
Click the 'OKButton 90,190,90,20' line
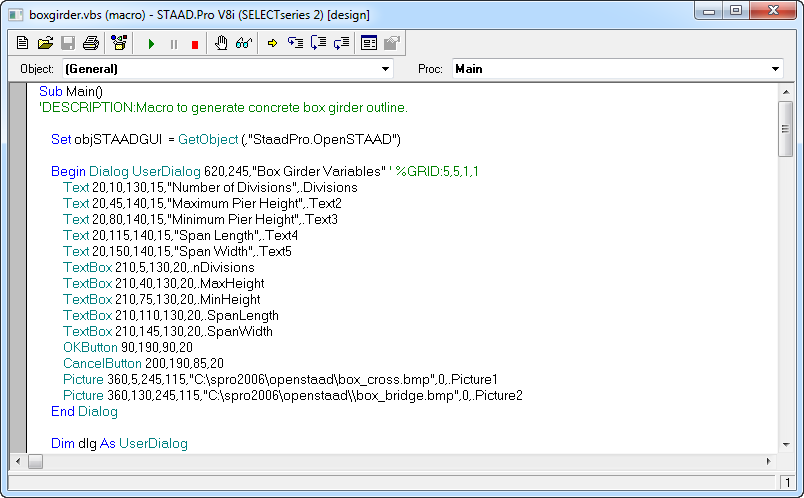(128, 347)
